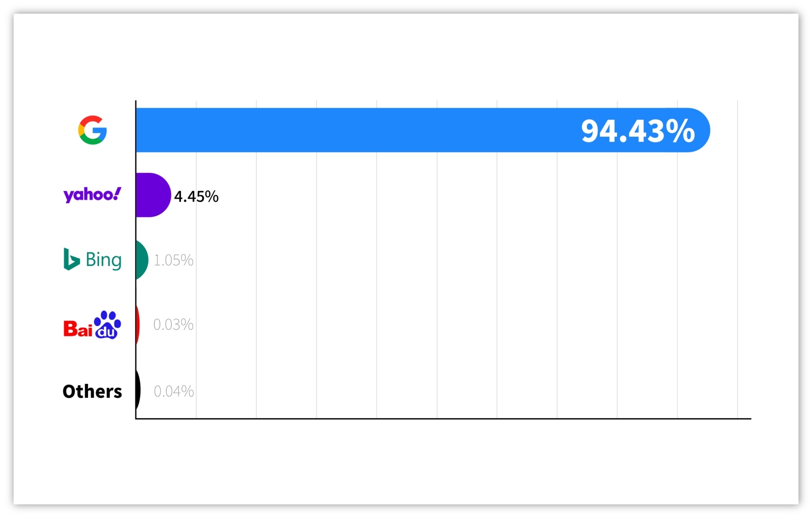Click the 0.04% value label
Viewport: 812px width, 518px height.
coord(174,391)
